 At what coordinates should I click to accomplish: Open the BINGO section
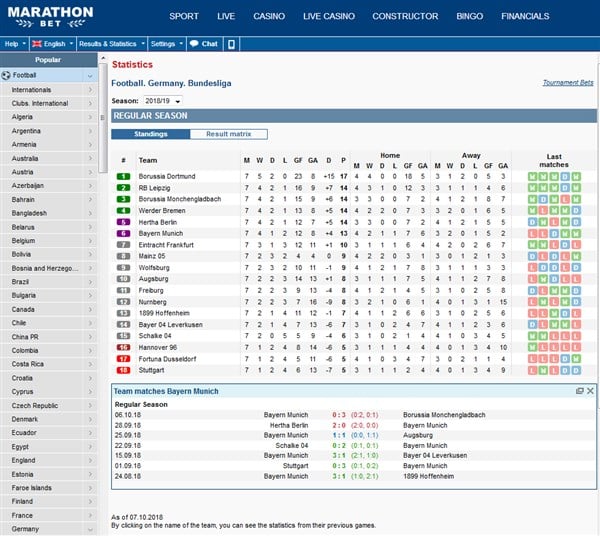coord(470,16)
